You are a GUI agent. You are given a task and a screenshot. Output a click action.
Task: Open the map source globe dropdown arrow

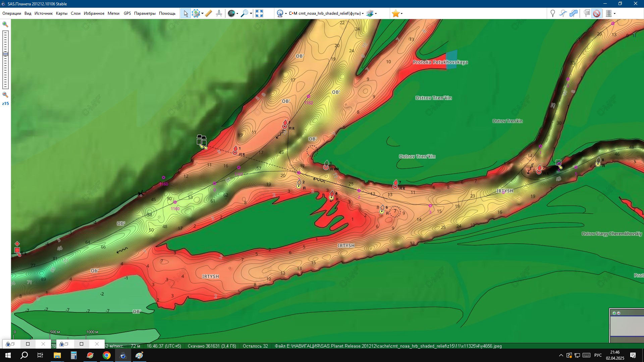286,14
